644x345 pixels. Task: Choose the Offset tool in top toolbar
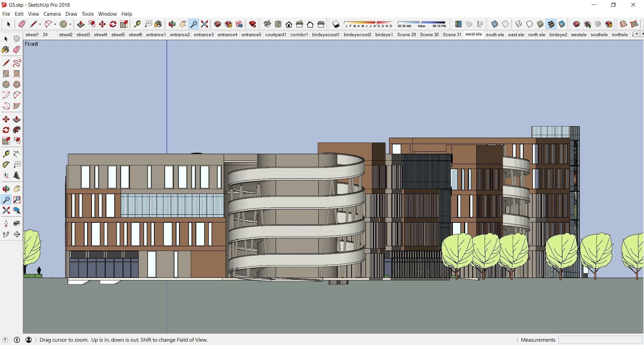91,24
